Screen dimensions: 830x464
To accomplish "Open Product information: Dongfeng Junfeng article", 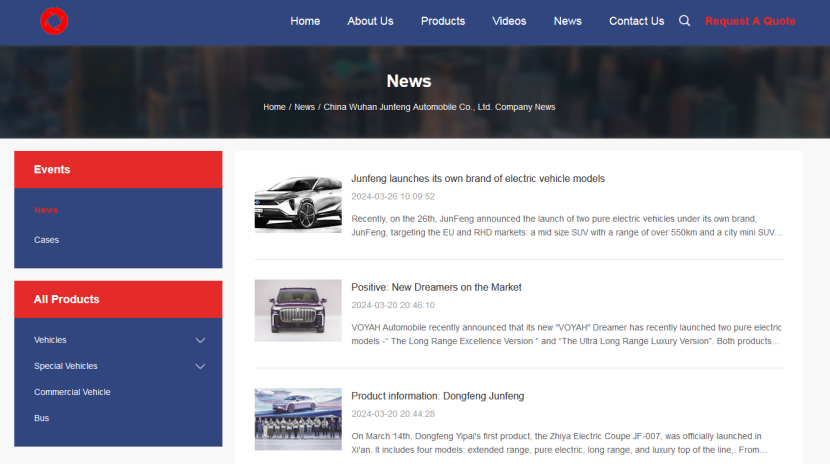I will coord(438,396).
